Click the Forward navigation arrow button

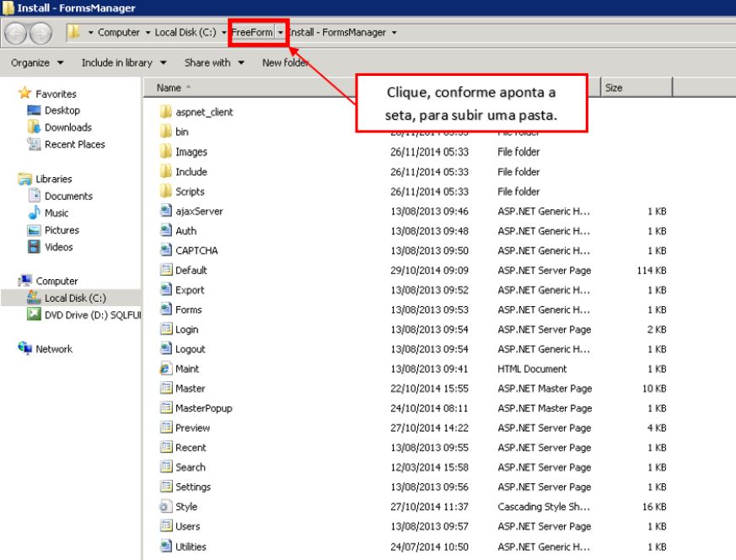40,34
